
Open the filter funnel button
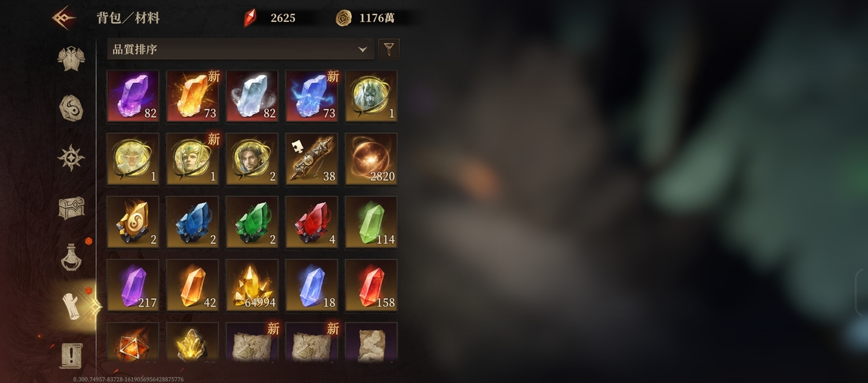pos(389,49)
